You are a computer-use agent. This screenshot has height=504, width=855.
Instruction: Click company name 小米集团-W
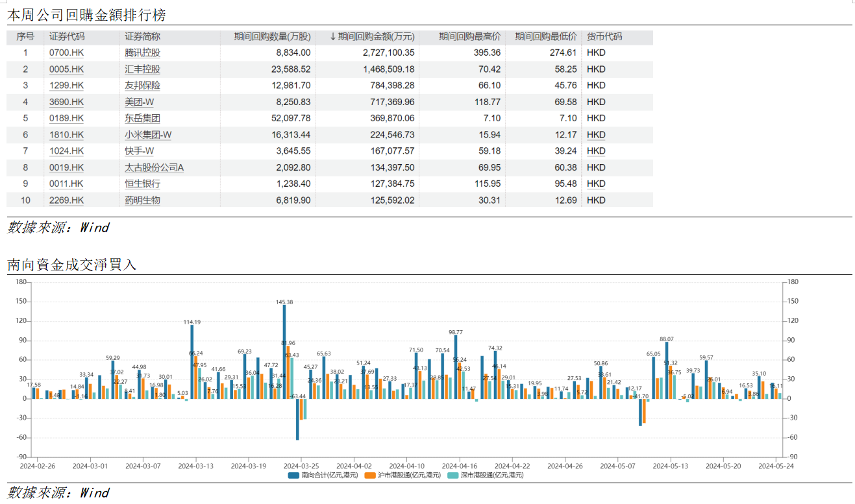148,135
